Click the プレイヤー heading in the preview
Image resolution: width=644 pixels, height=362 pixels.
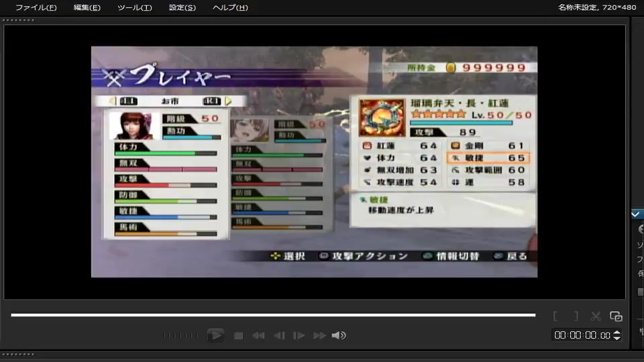tap(182, 75)
